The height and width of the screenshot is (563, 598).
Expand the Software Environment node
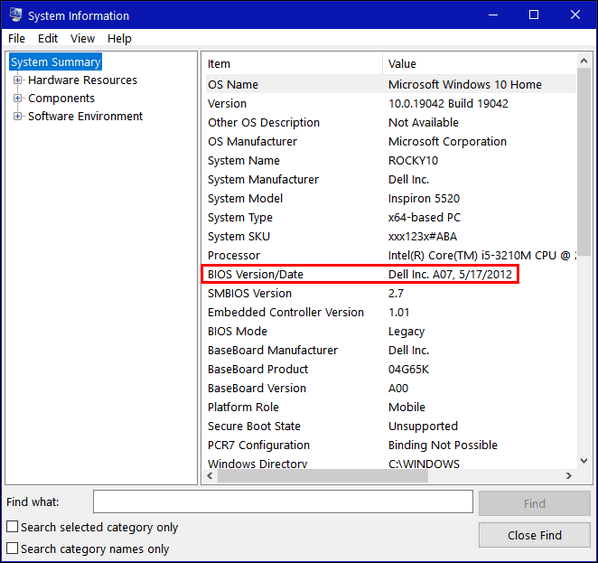pyautogui.click(x=17, y=116)
